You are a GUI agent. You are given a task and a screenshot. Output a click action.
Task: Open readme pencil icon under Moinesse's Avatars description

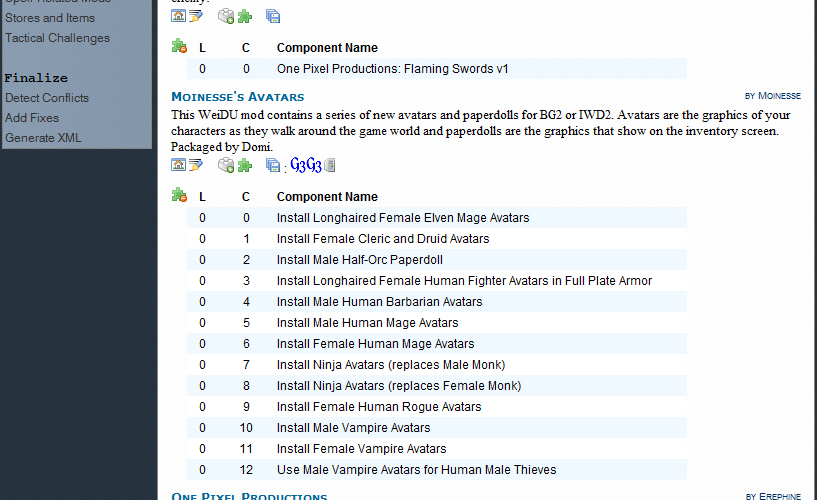tap(195, 165)
